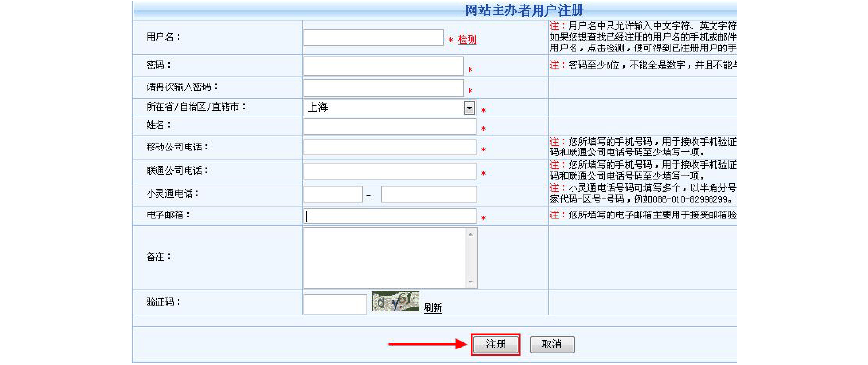Click the 取消 cancel button
The height and width of the screenshot is (365, 868).
point(552,345)
